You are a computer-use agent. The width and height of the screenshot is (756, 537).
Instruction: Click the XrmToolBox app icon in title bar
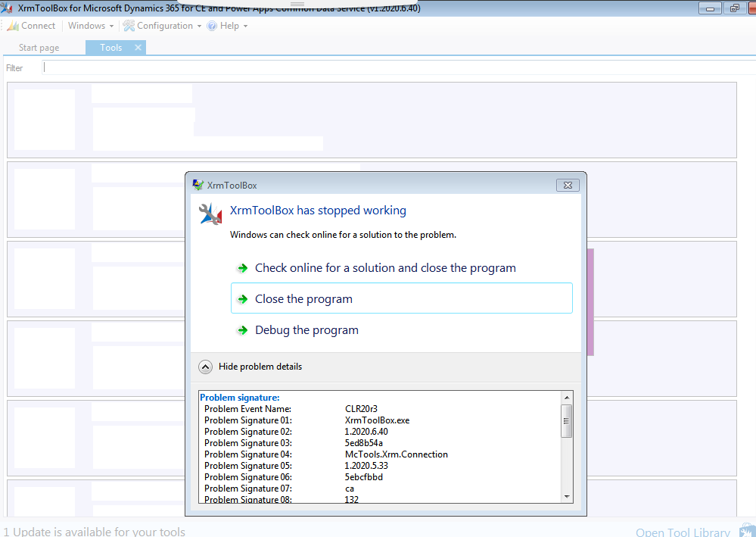pos(7,8)
